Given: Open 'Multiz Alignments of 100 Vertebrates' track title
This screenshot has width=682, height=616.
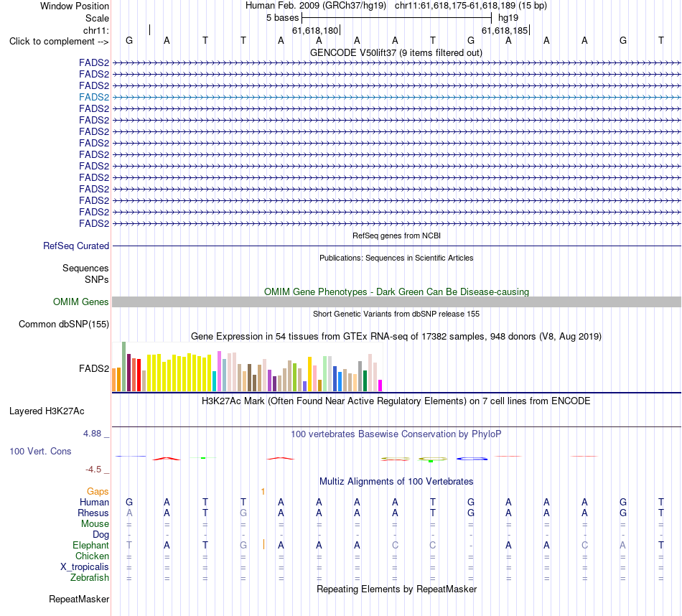Looking at the screenshot, I should coord(396,482).
